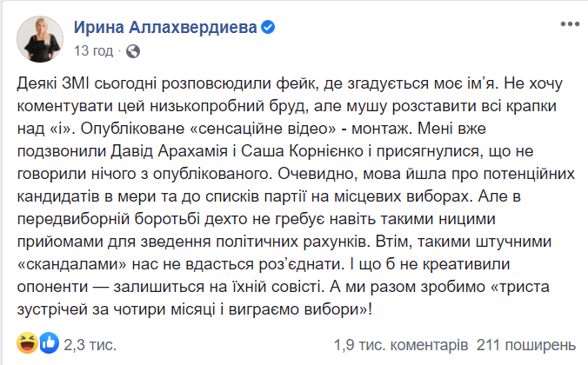Open the 2,3 тис. reactions list
Screen dimensions: 588x365
pyautogui.click(x=90, y=345)
